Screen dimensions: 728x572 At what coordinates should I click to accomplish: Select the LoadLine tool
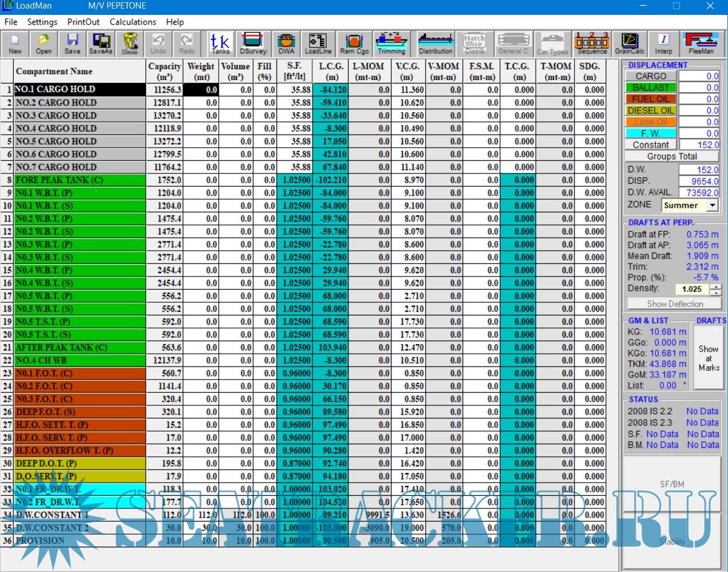[318, 44]
